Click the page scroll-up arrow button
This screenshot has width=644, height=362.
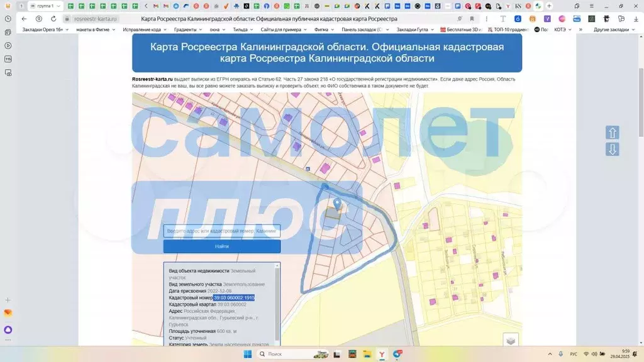(x=613, y=133)
